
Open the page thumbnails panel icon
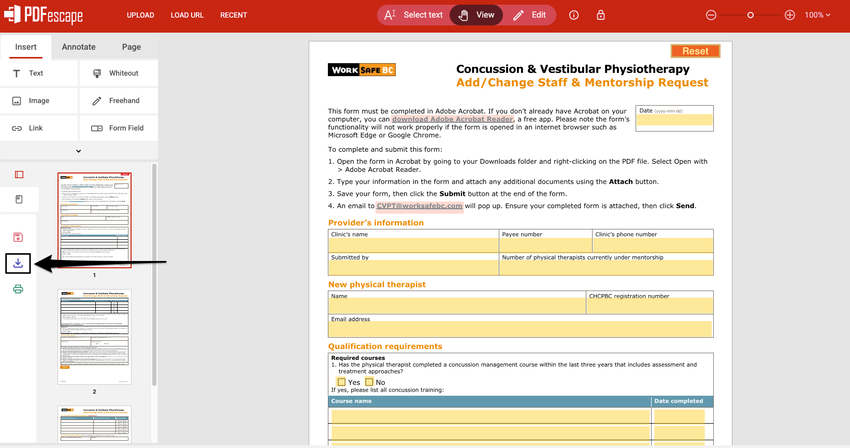click(x=19, y=175)
